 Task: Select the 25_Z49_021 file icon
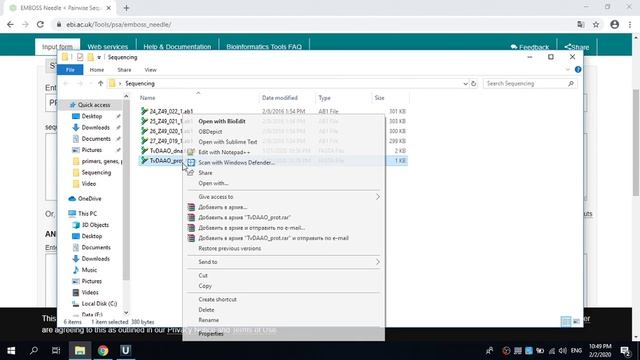point(144,121)
